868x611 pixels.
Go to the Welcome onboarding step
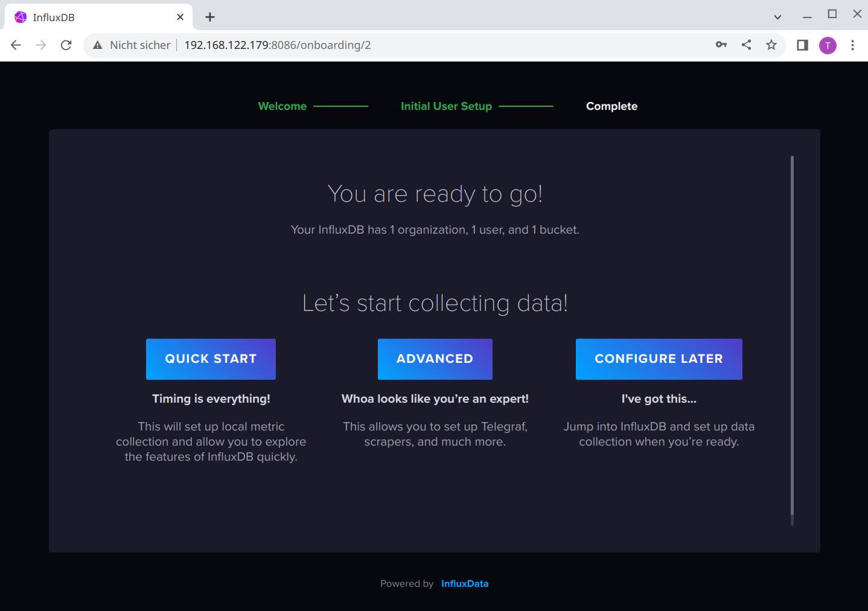282,106
